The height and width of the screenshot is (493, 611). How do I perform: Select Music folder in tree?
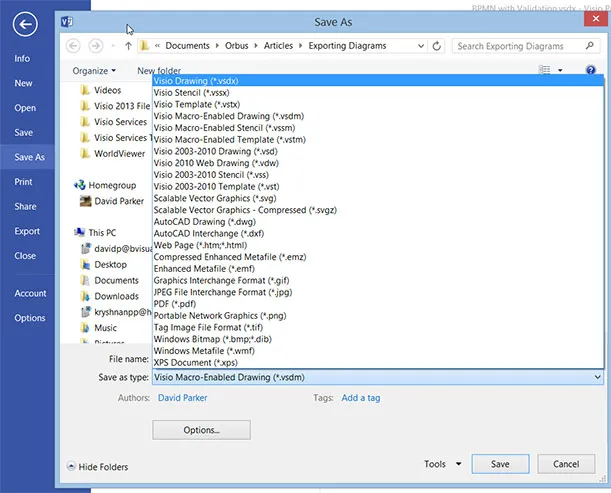[98, 328]
